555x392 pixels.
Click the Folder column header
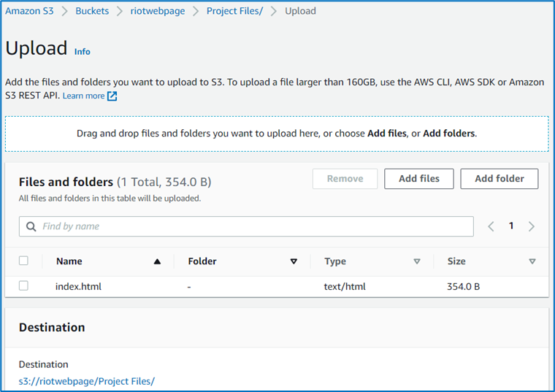[202, 261]
